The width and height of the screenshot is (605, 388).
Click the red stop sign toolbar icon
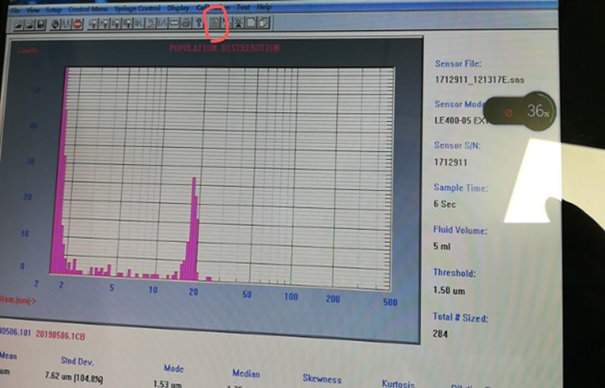point(78,24)
